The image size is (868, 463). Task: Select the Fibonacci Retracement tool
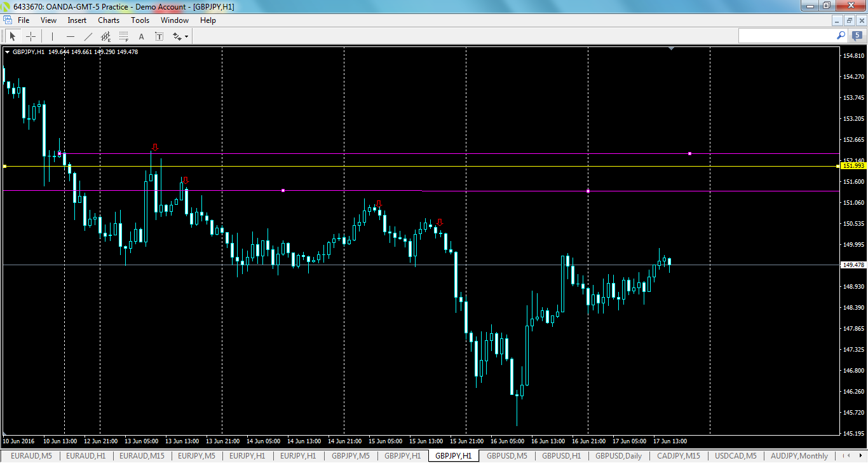123,36
